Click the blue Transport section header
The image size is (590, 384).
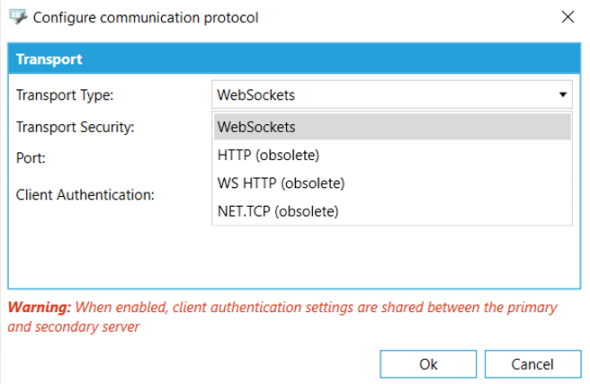[294, 59]
